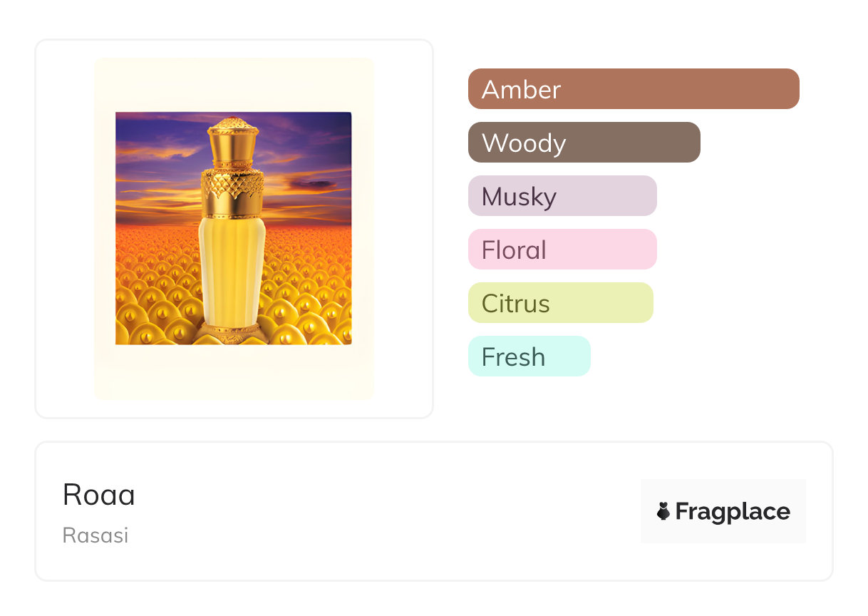The height and width of the screenshot is (616, 868).
Task: Click the word Woody in the brown bar
Action: pos(524,143)
